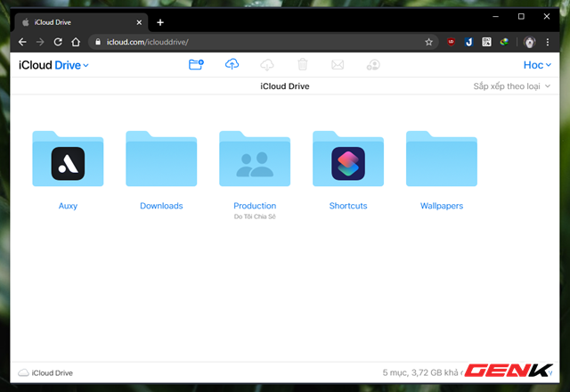The width and height of the screenshot is (570, 392).
Task: Click the Download cloud icon
Action: click(267, 65)
